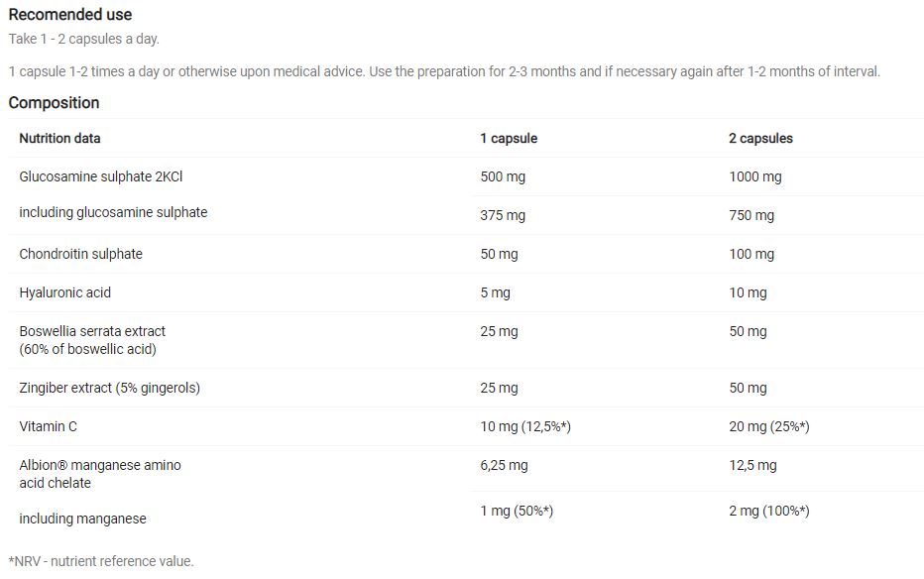Image resolution: width=924 pixels, height=579 pixels.
Task: Click the "Recomended use" heading
Action: [69, 15]
